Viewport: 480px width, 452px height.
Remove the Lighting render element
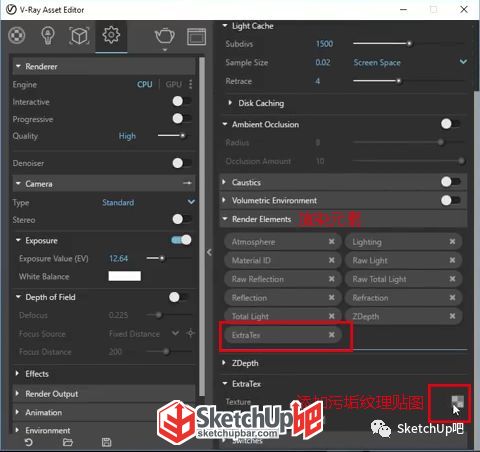[452, 241]
